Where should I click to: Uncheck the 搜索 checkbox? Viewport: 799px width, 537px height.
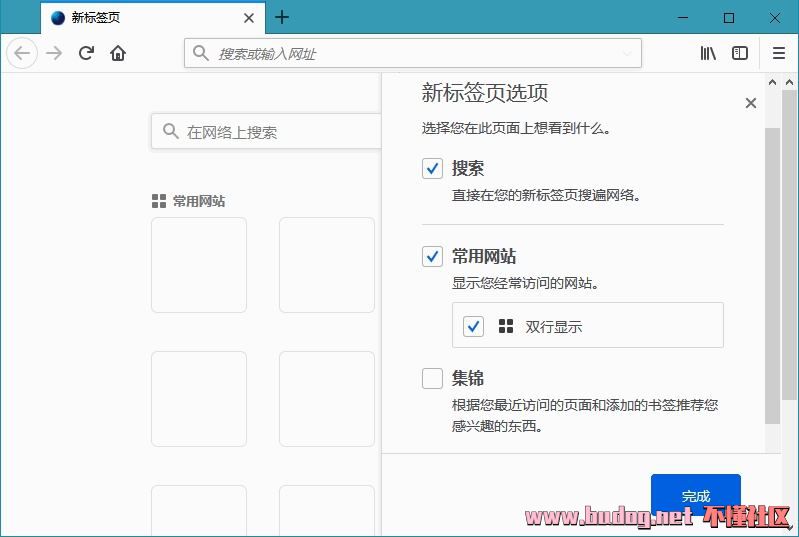432,169
